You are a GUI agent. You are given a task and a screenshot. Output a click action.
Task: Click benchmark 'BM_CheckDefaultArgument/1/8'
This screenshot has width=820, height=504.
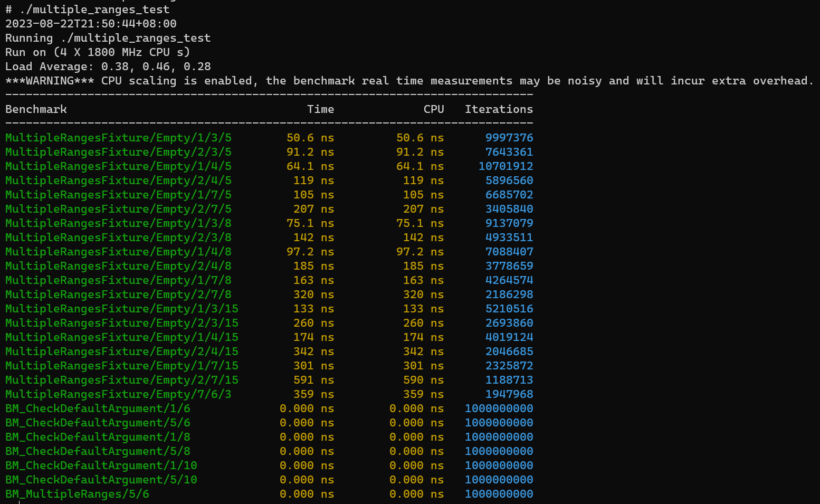[98, 437]
